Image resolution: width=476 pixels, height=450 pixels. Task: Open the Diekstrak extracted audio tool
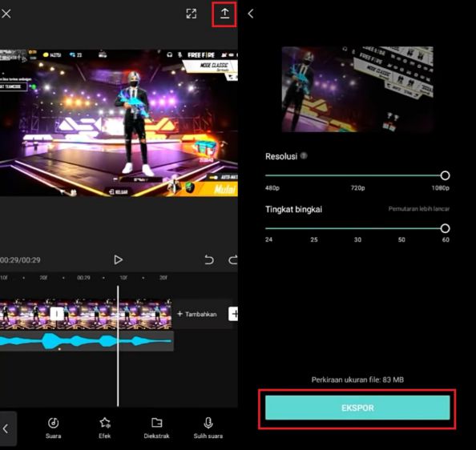[156, 428]
